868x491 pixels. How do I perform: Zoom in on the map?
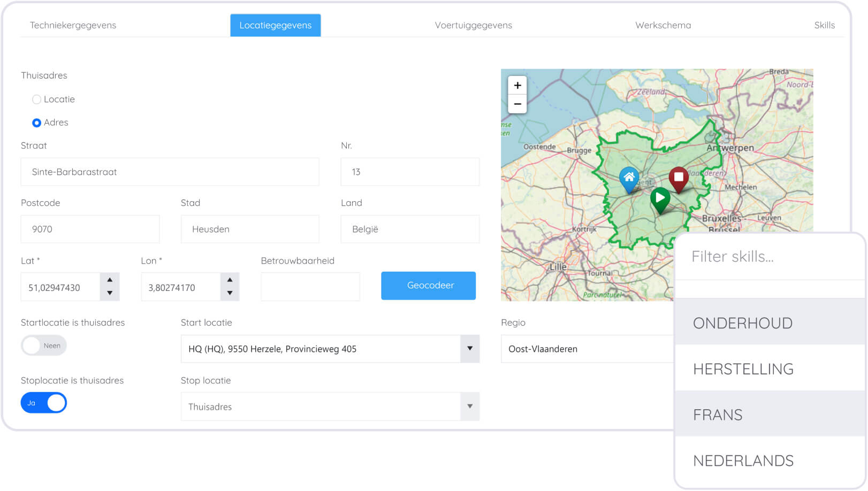pyautogui.click(x=517, y=85)
